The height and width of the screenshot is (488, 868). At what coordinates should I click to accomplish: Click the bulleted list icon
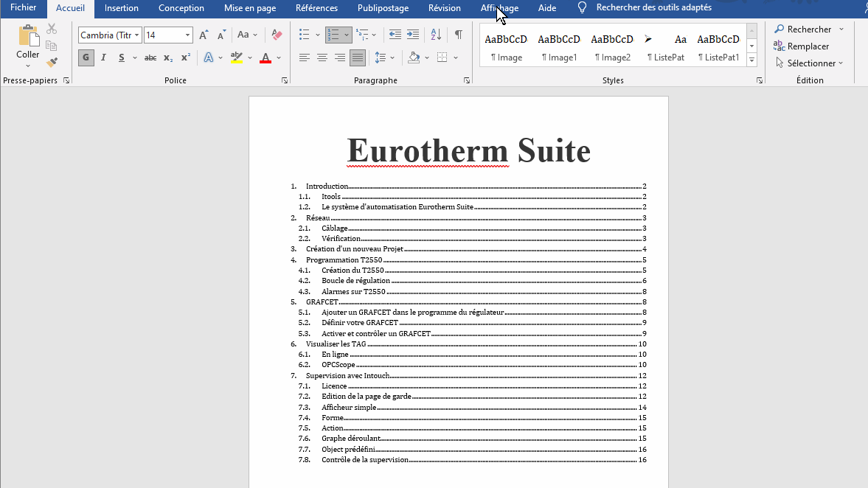[x=305, y=35]
